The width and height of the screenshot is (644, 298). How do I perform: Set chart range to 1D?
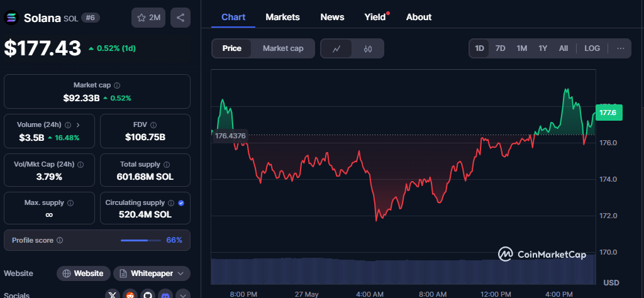[x=479, y=48]
